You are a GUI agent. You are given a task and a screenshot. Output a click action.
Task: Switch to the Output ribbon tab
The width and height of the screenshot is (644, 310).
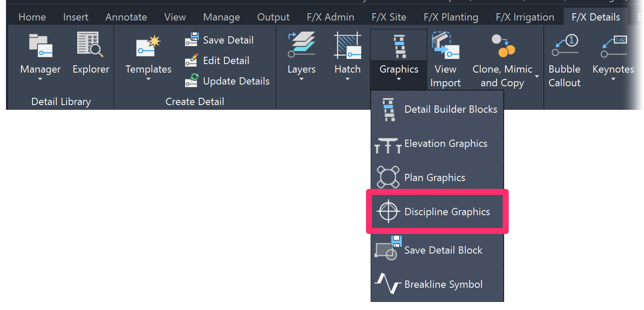tap(273, 17)
